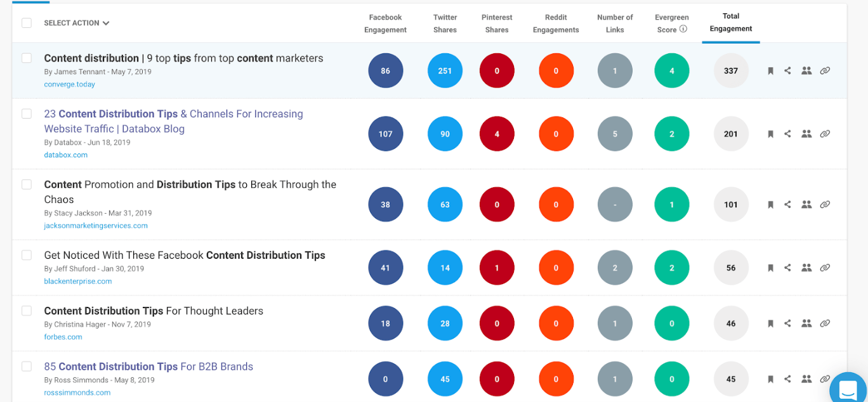Viewport: 868px width, 402px height.
Task: Click Evergreen Score info icon
Action: (683, 29)
